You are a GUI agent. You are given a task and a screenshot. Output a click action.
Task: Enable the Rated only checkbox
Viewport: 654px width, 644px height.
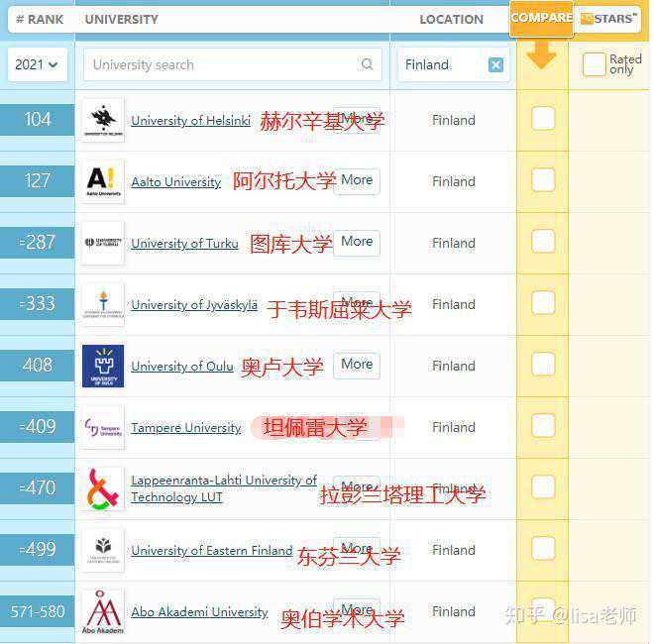(x=594, y=64)
